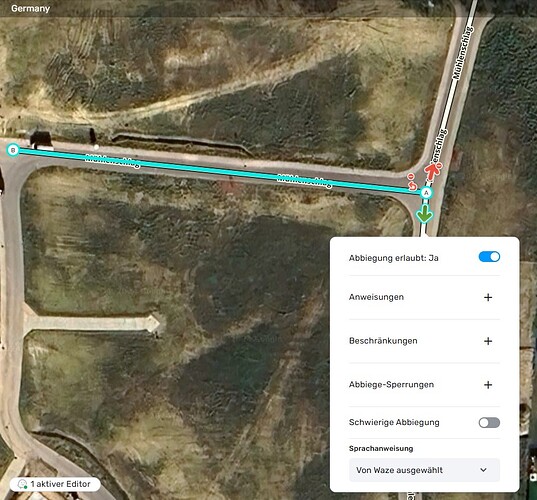Click the active editor face icon
Viewport: 537px width, 500px height.
pyautogui.click(x=22, y=484)
